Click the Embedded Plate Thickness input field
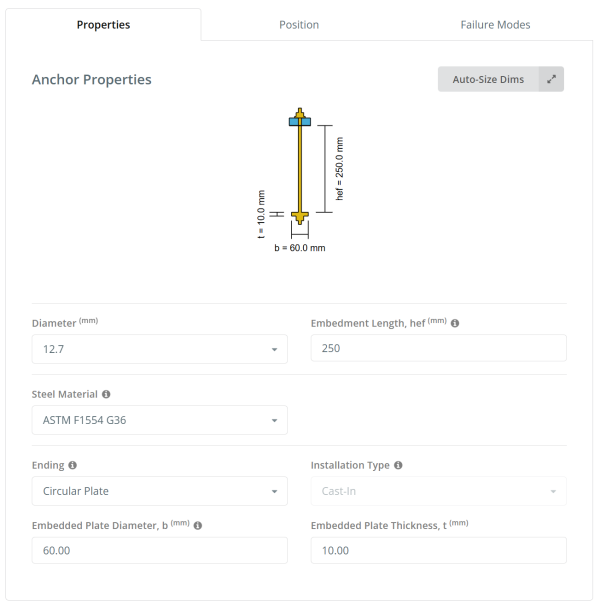600x606 pixels. (x=438, y=551)
